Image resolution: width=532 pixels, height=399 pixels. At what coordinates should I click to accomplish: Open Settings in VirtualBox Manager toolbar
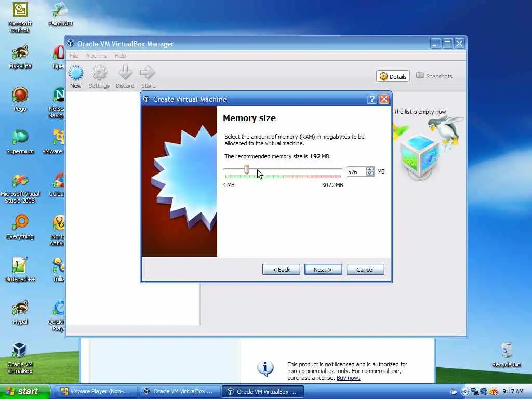[x=99, y=77]
